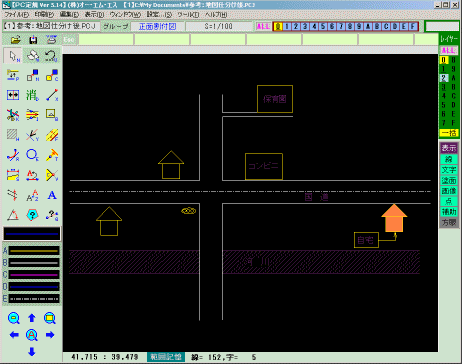Save drawing with the floppy disk icon
This screenshot has width=462, height=364.
pyautogui.click(x=33, y=40)
